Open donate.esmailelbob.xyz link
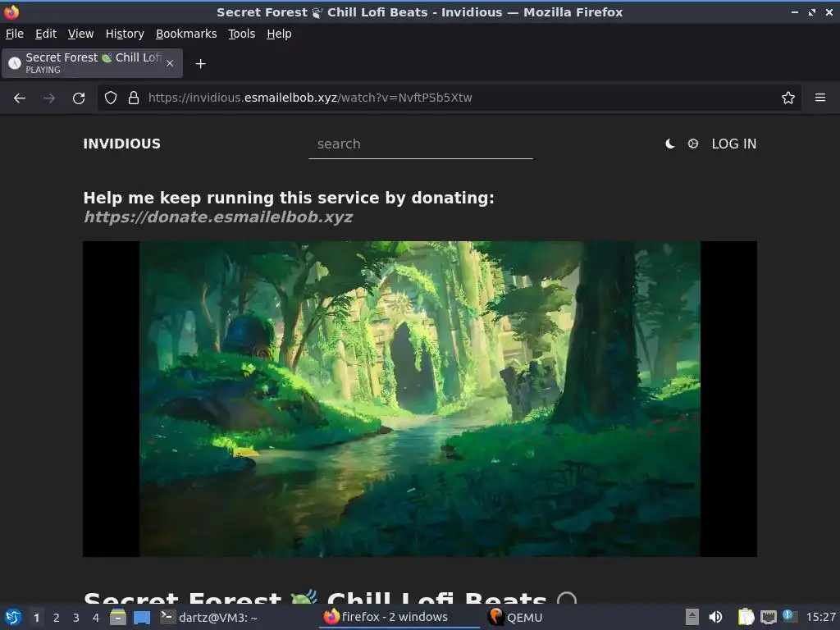Viewport: 840px width, 630px height. (x=218, y=217)
